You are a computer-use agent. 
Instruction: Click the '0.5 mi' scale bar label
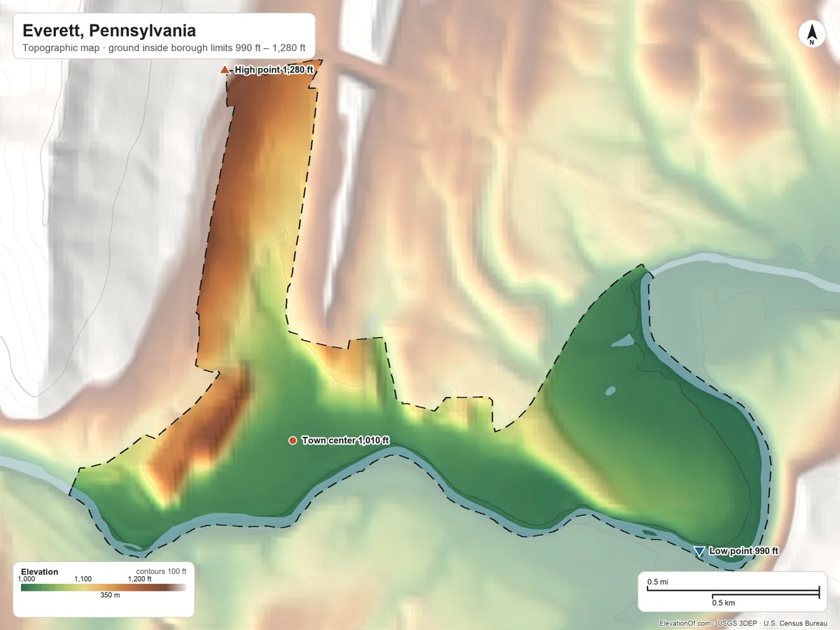(657, 582)
